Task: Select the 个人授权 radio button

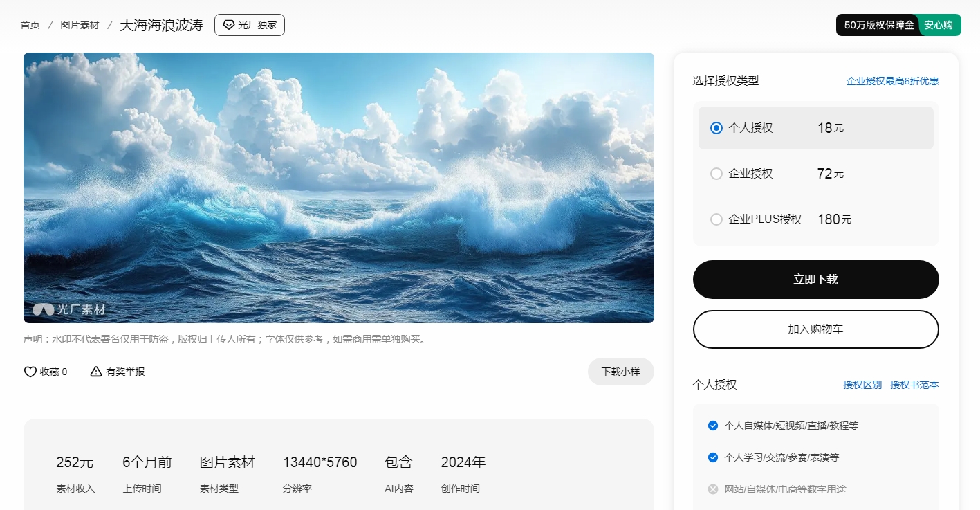Action: pyautogui.click(x=716, y=128)
